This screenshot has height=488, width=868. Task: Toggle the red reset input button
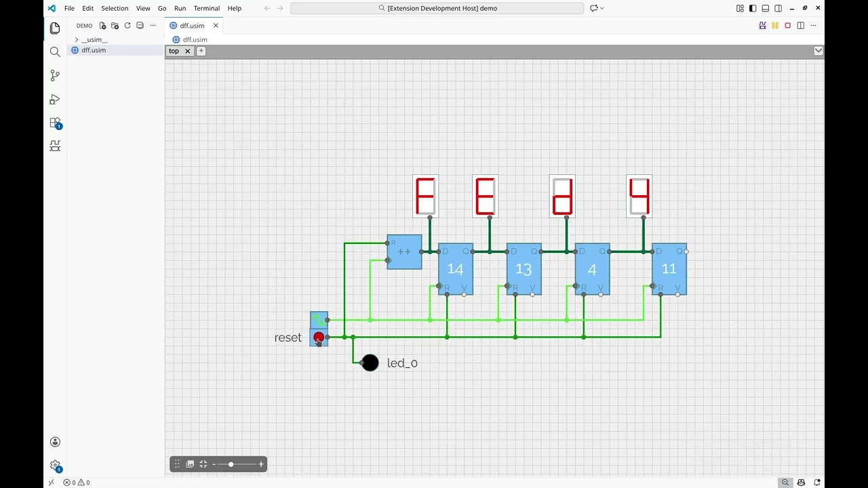click(x=319, y=337)
